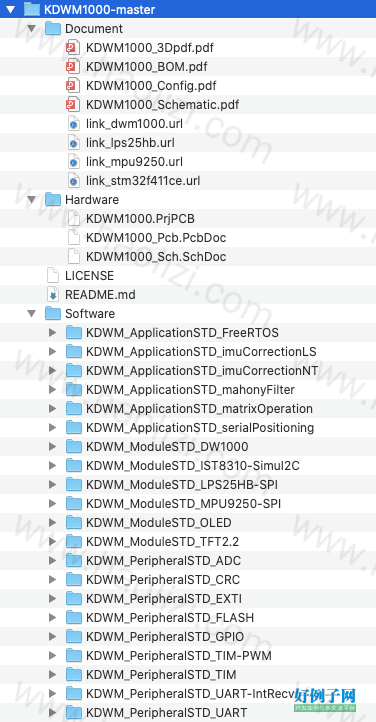Select the KDWM1000_Sch.SchDoc file name
The height and width of the screenshot is (722, 376).
(156, 256)
